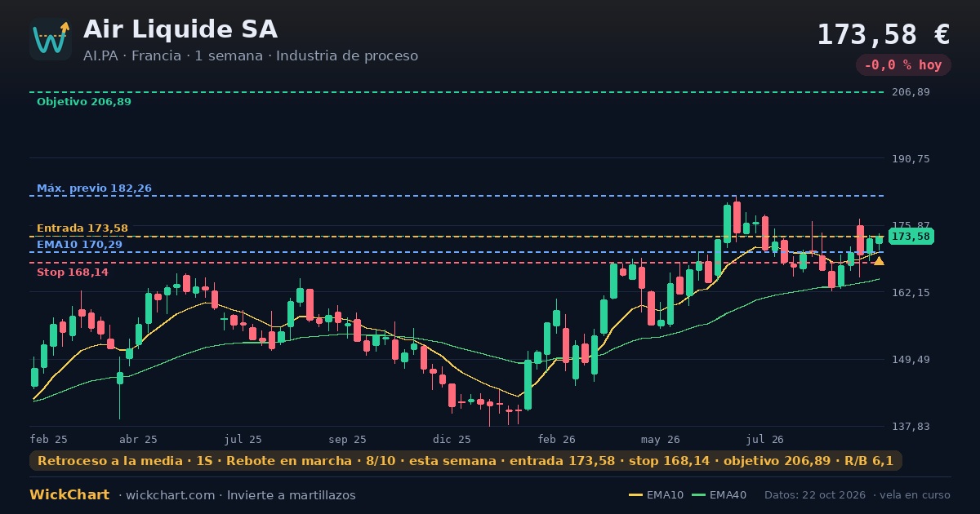The height and width of the screenshot is (514, 980).
Task: Click the WickChart brand name in footer
Action: [69, 495]
